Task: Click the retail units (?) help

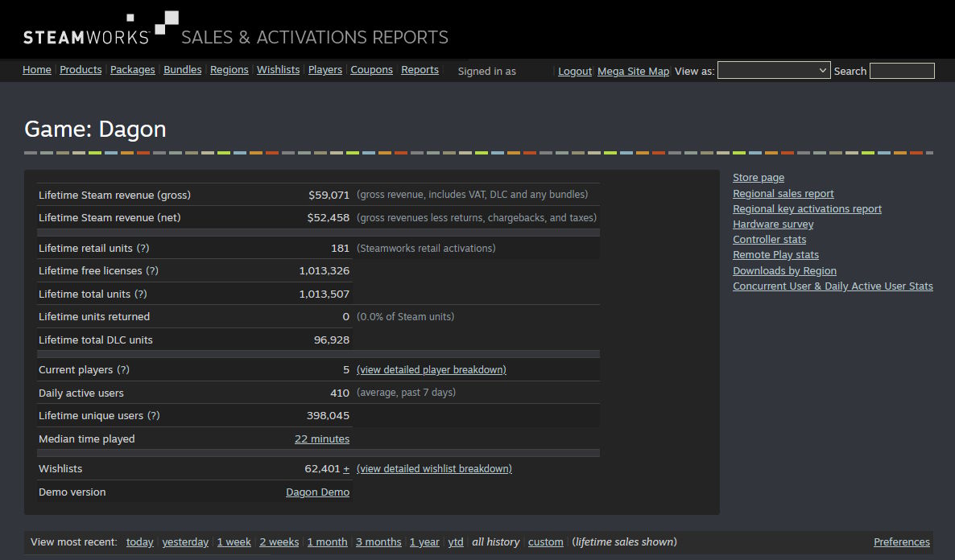Action: coord(143,248)
